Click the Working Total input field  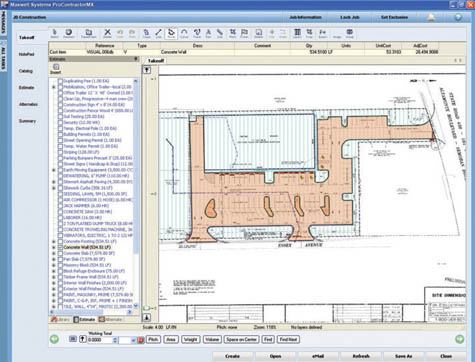coord(100,340)
